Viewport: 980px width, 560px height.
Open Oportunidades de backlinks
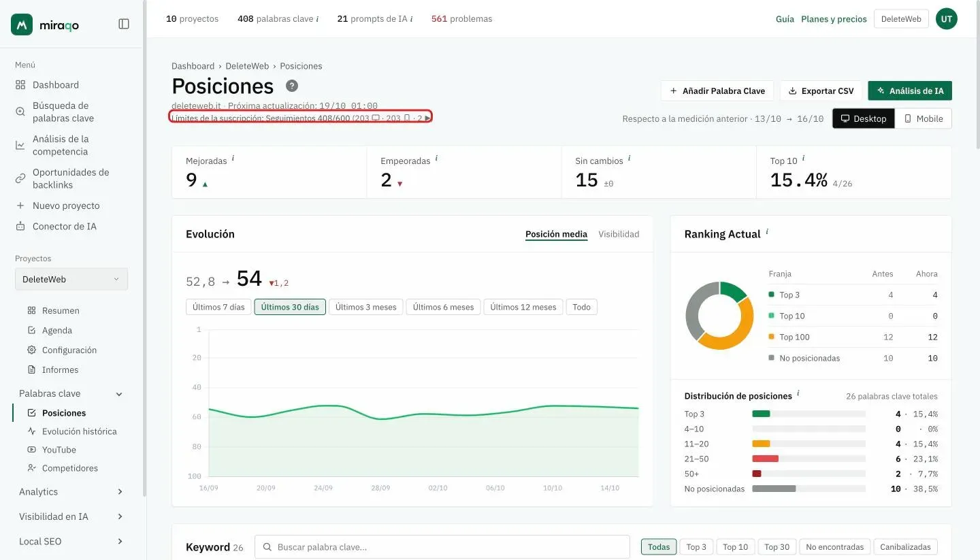71,178
